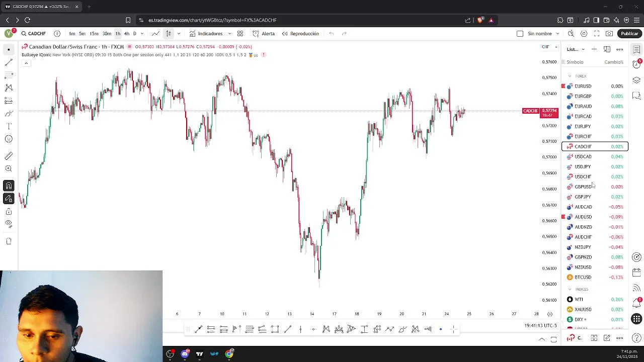Undo the last chart action
The image size is (644, 362).
[x=331, y=34]
